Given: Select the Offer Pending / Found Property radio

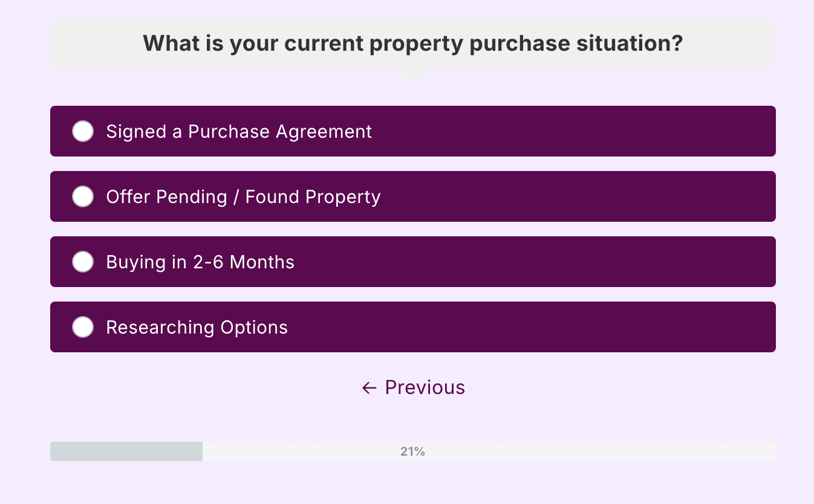Looking at the screenshot, I should click(83, 196).
